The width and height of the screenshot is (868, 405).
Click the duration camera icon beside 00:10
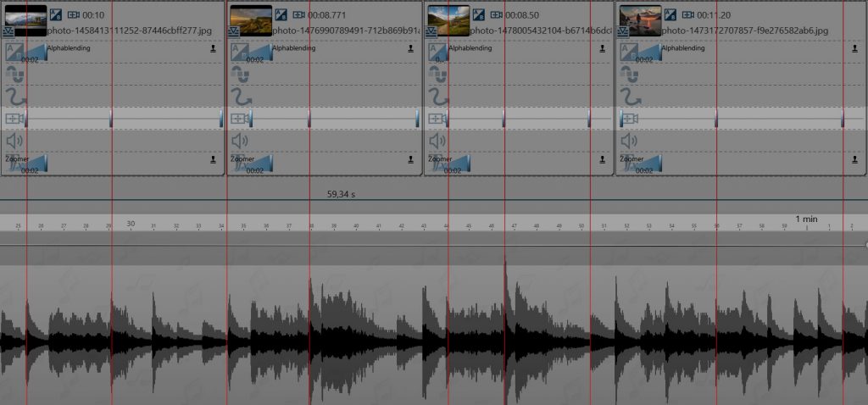coord(74,15)
